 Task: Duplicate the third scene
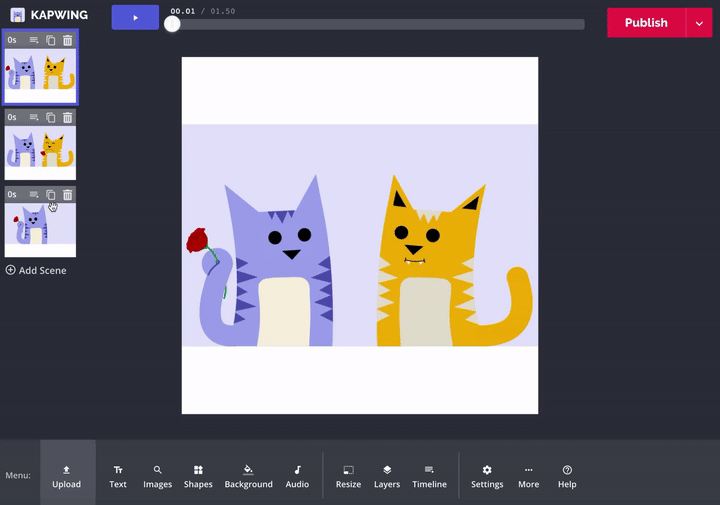pyautogui.click(x=51, y=195)
